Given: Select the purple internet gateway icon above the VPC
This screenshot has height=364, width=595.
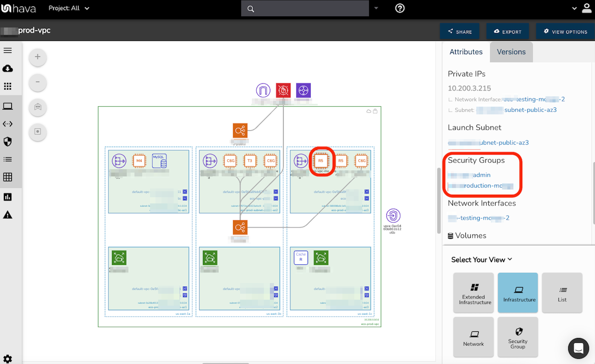Looking at the screenshot, I should (x=263, y=90).
